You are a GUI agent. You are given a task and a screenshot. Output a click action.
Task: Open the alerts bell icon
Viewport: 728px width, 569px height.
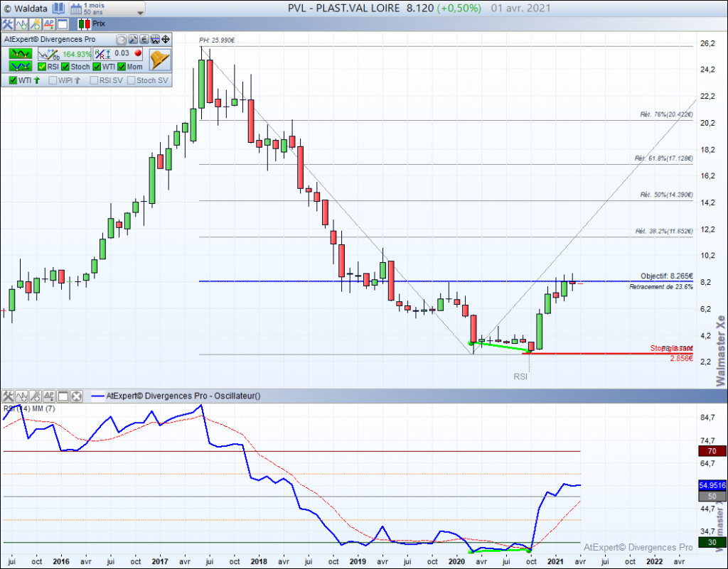(159, 59)
